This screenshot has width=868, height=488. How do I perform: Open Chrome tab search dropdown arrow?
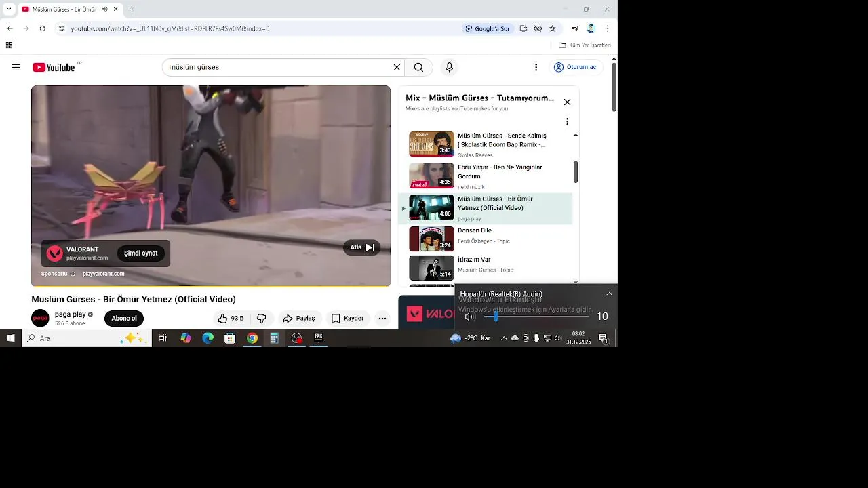point(9,9)
